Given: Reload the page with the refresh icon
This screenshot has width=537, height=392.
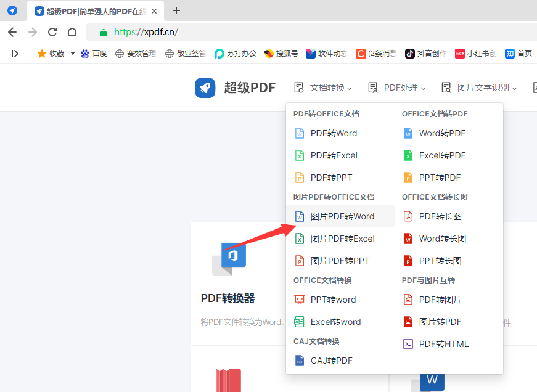Looking at the screenshot, I should coord(52,32).
